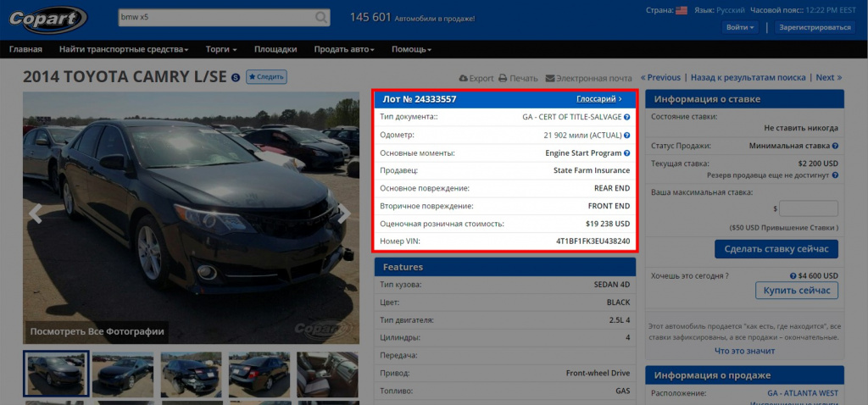Click Export link
Screen dimensions: 868x405
(x=476, y=78)
